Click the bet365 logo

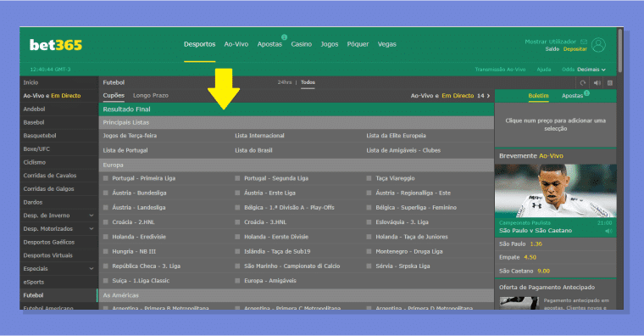tap(56, 45)
